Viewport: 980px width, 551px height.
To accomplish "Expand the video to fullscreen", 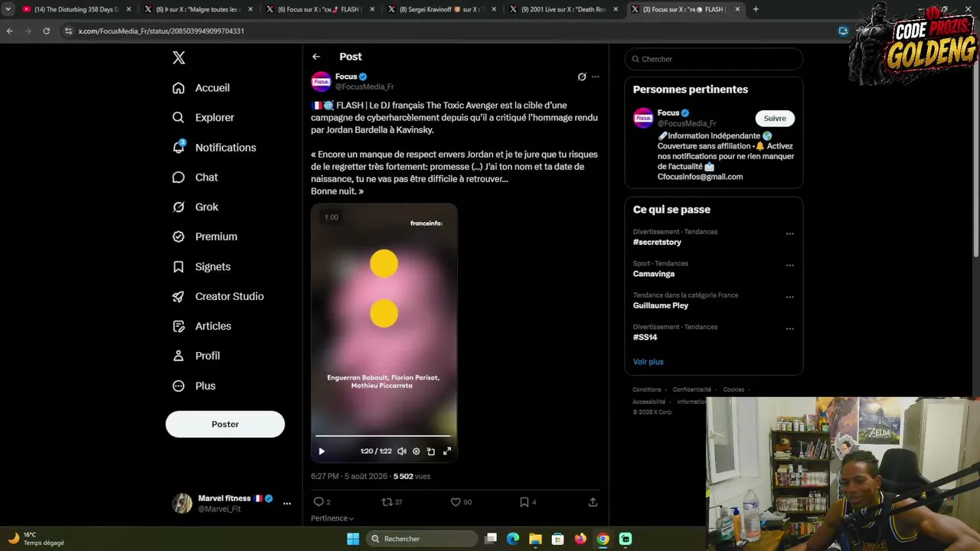I will 447,452.
